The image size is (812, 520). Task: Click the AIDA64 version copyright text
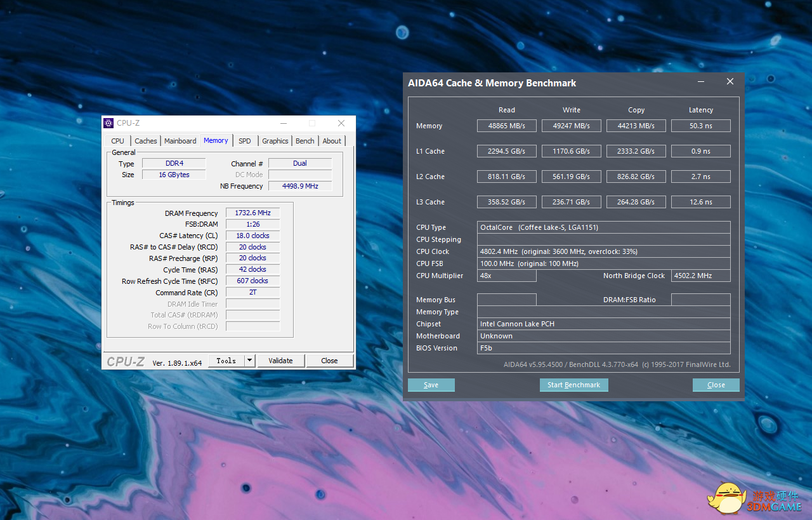pyautogui.click(x=617, y=364)
